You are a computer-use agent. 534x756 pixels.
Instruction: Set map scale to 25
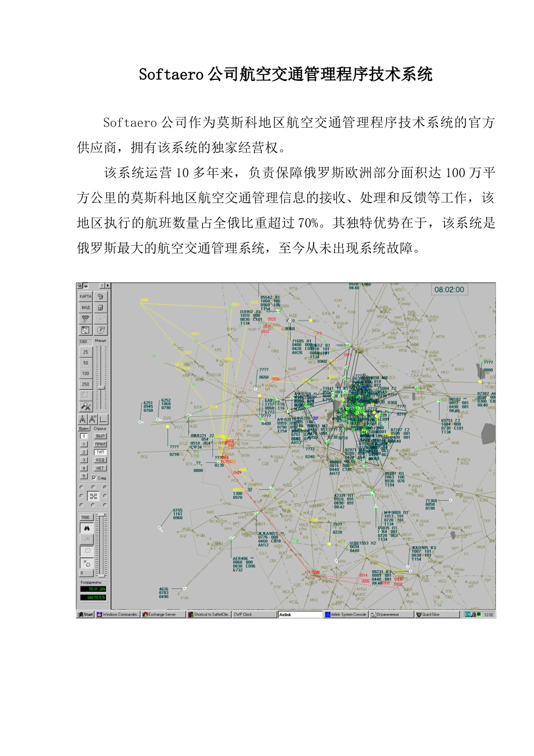click(85, 352)
